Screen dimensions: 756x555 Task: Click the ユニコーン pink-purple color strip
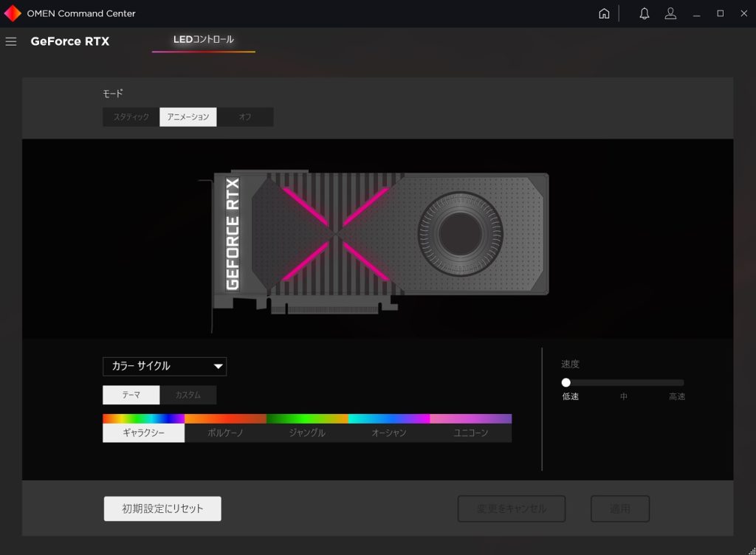pyautogui.click(x=470, y=418)
